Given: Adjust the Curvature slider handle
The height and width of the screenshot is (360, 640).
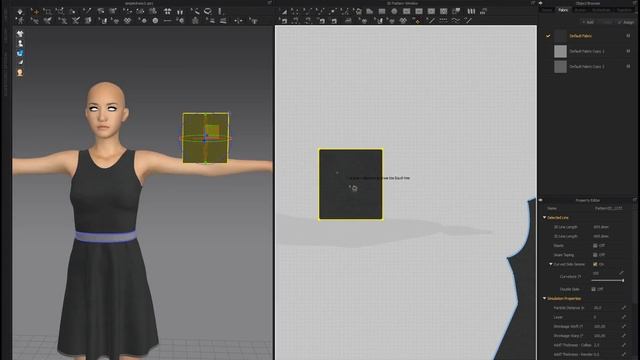Looking at the screenshot, I should click(x=623, y=280).
